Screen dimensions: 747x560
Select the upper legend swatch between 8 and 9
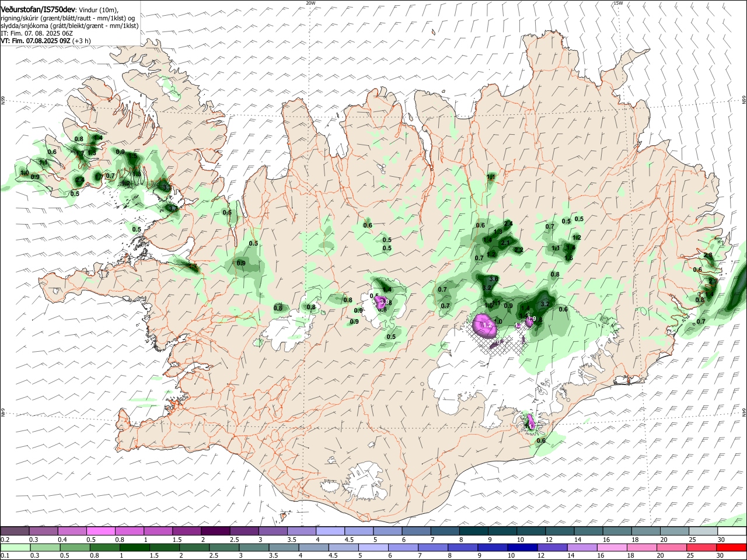pyautogui.click(x=473, y=531)
